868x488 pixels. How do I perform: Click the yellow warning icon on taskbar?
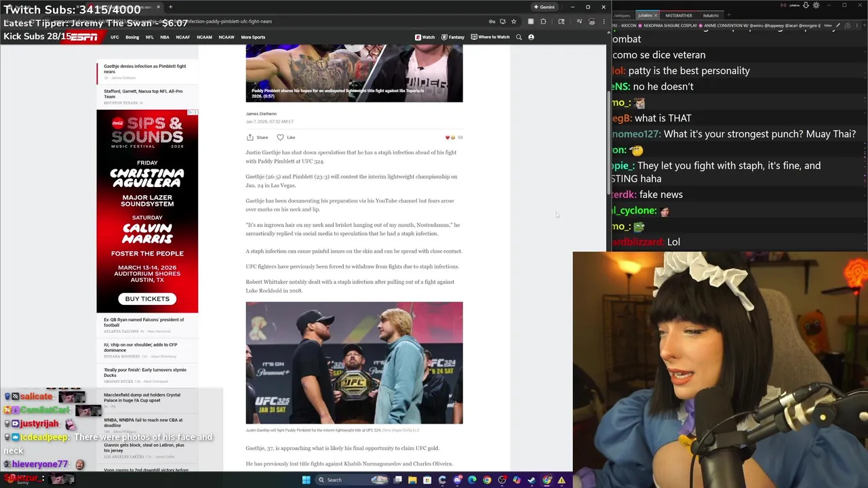[561, 480]
